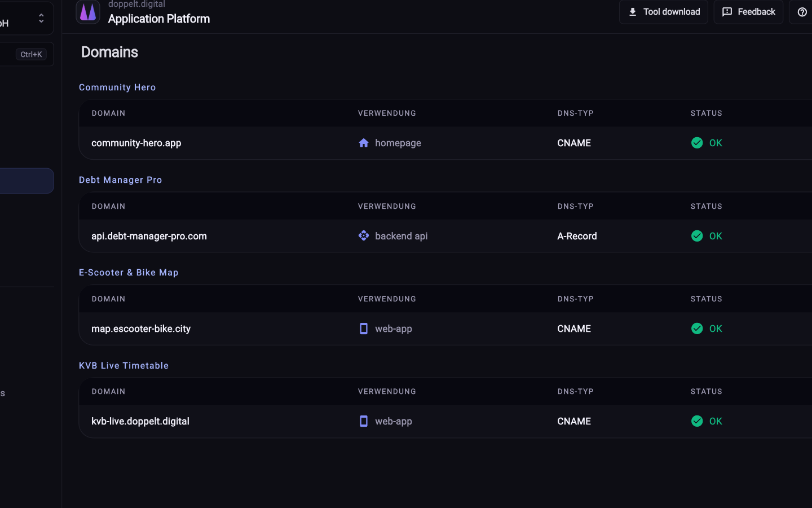Screen dimensions: 812x508
Task: Click DNS-TYP header in E-Scooter & Bike Map table
Action: [x=576, y=299]
